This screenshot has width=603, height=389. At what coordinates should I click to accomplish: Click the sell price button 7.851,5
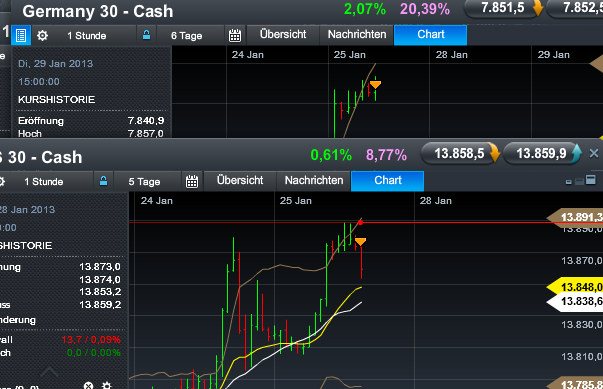click(503, 8)
